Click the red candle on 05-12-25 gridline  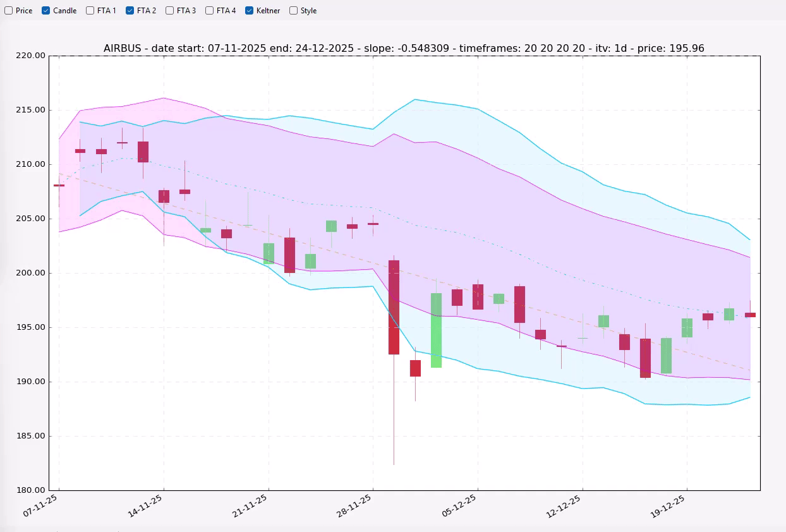(x=478, y=297)
